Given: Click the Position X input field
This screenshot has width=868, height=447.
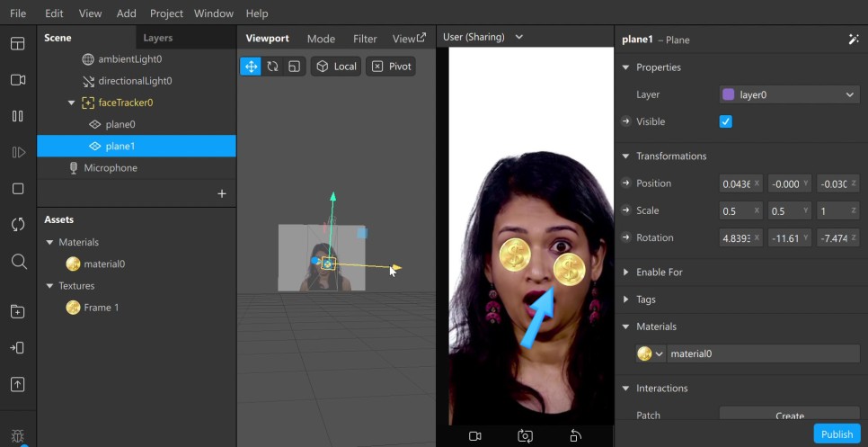Looking at the screenshot, I should click(x=740, y=183).
